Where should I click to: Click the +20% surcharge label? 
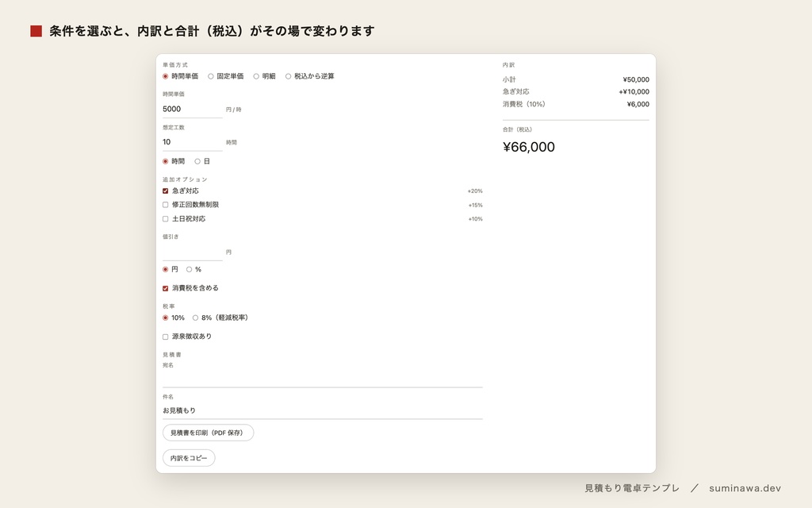[475, 191]
